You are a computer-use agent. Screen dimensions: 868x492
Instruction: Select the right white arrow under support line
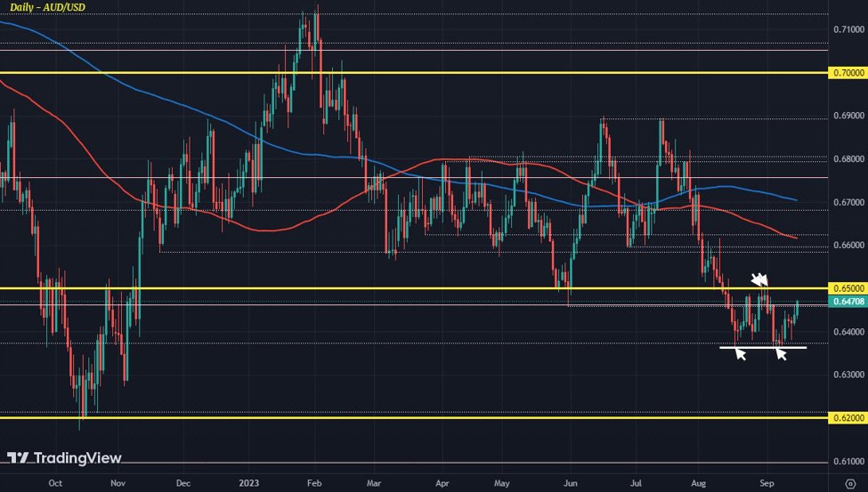(782, 354)
